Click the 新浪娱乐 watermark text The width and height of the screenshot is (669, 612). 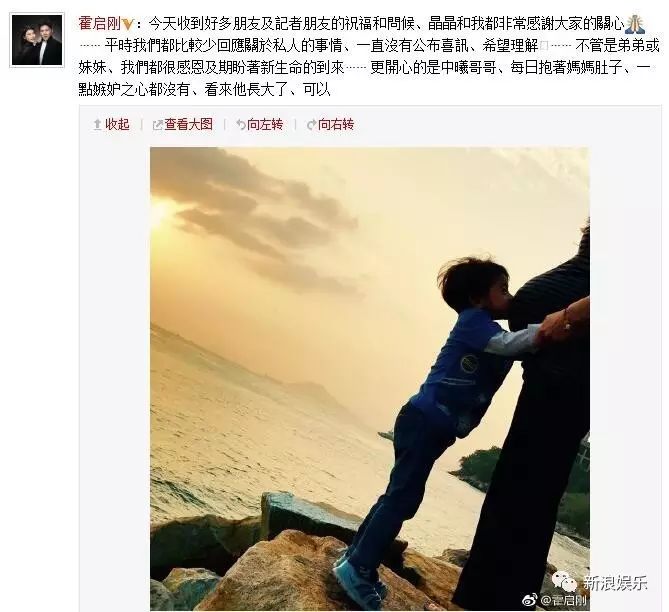pyautogui.click(x=615, y=582)
